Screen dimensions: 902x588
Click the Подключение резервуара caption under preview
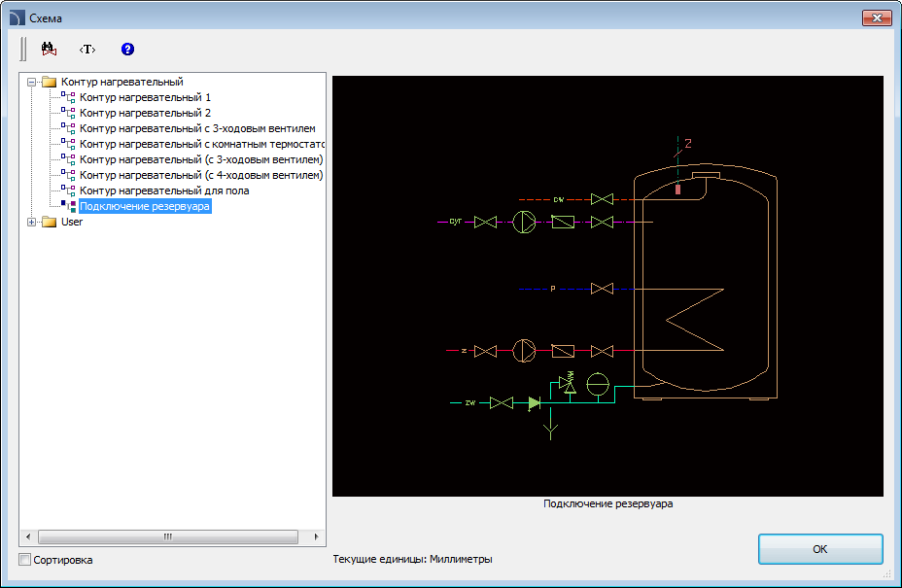(608, 504)
